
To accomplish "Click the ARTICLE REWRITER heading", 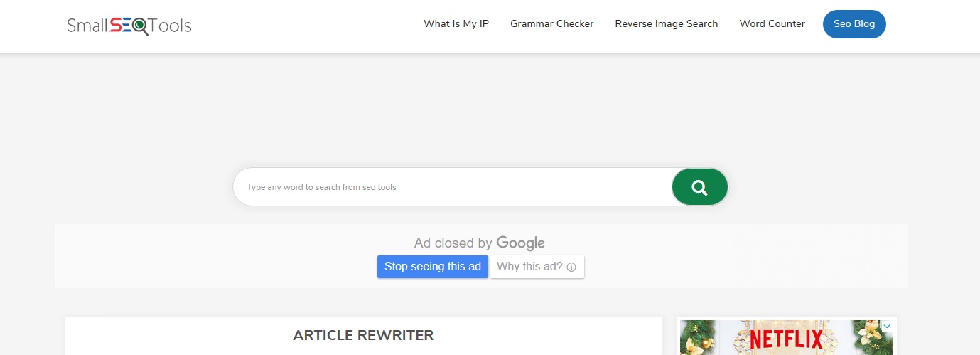I will point(363,335).
